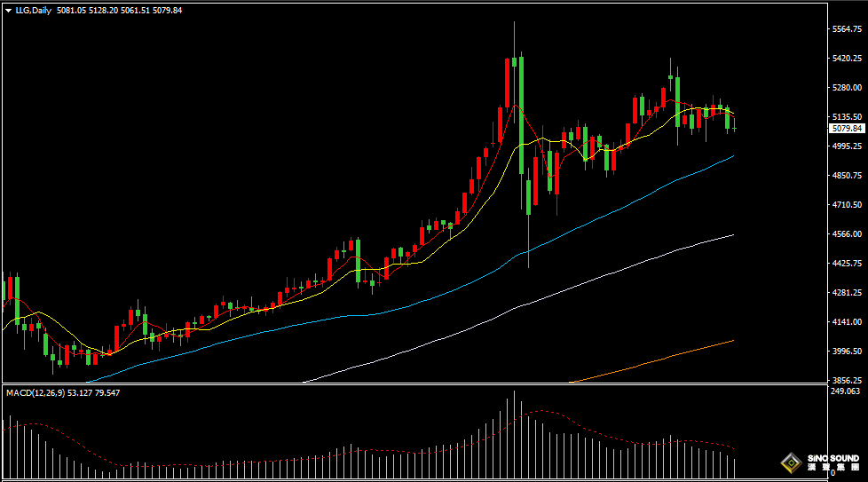Viewport: 868px width, 482px height.
Task: Click the 4710.50 price axis label
Action: (x=847, y=205)
